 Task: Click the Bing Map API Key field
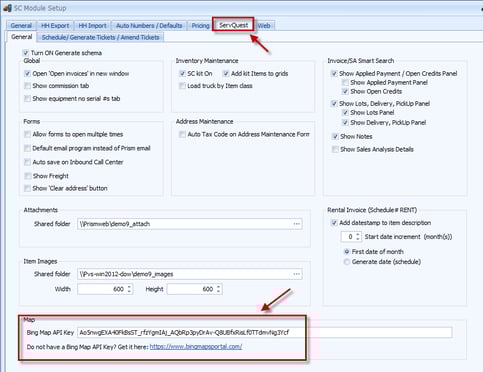click(x=265, y=333)
